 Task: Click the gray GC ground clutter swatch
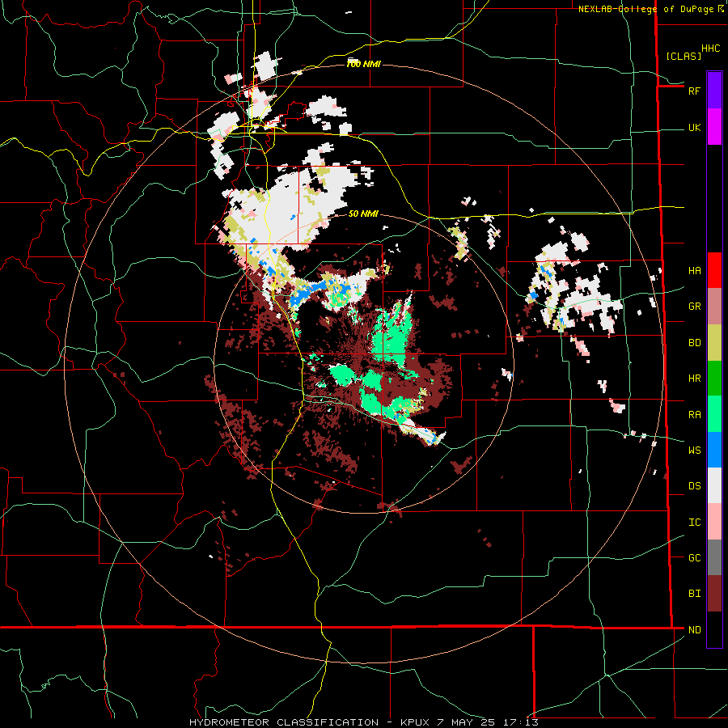coord(714,557)
